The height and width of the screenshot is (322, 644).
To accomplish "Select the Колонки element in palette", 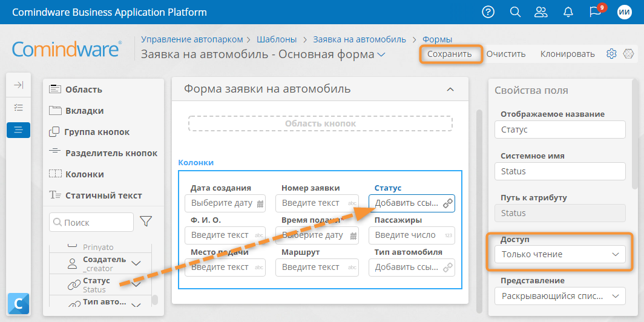I will 76,174.
